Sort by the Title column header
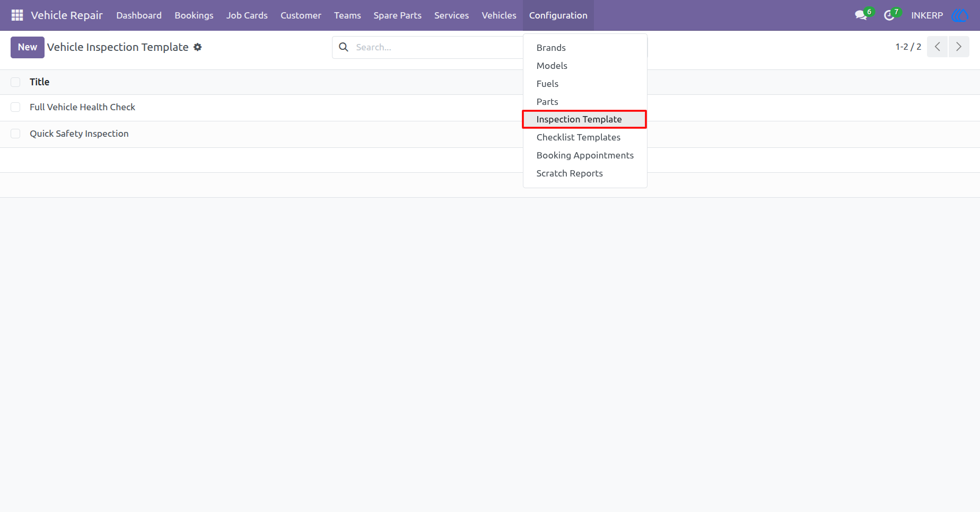 coord(39,82)
